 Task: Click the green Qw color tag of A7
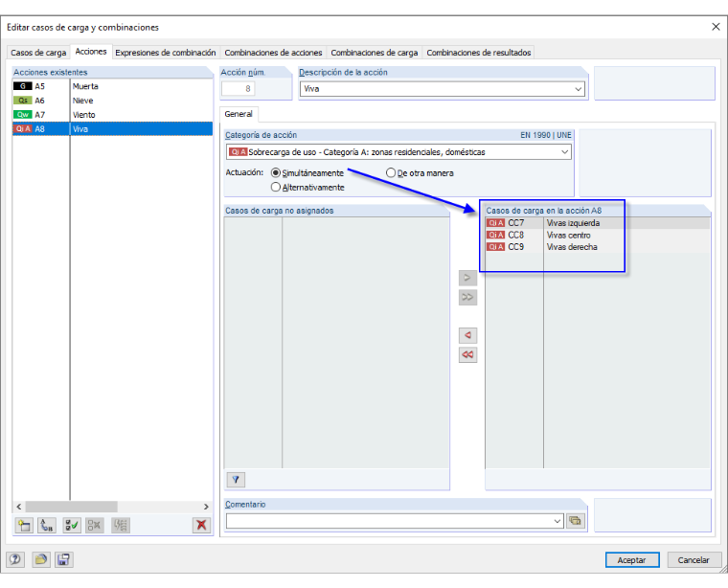click(23, 115)
